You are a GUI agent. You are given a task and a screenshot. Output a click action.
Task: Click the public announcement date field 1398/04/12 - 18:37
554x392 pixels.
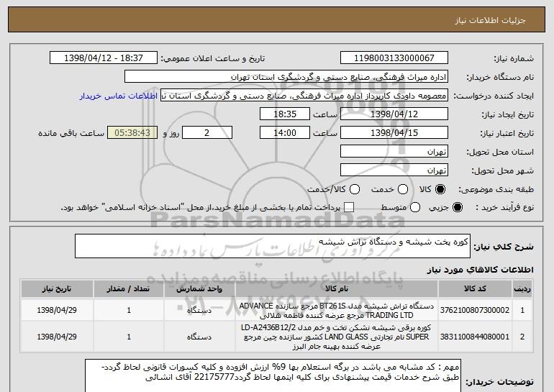(104, 58)
